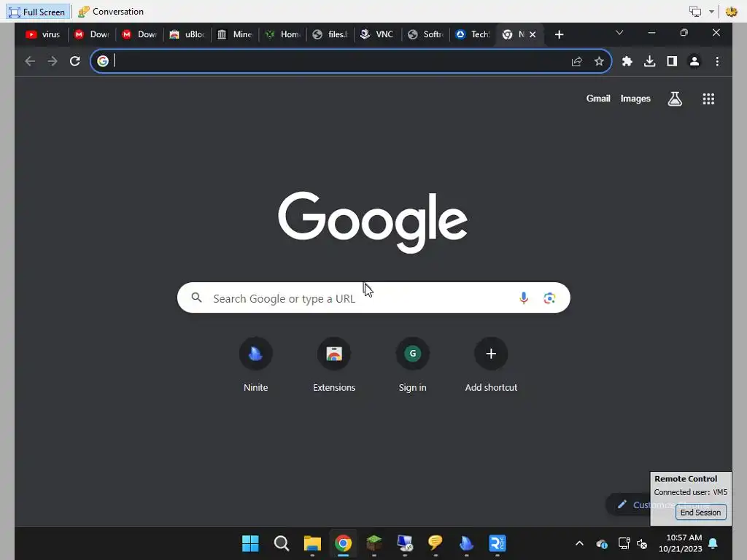Click Chrome icon in taskbar
This screenshot has height=560, width=747.
click(x=343, y=543)
